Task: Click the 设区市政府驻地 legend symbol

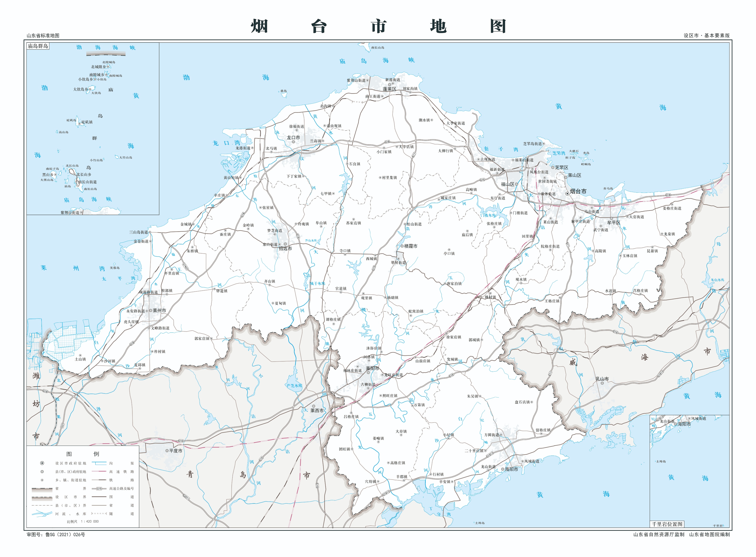Action: [42, 463]
